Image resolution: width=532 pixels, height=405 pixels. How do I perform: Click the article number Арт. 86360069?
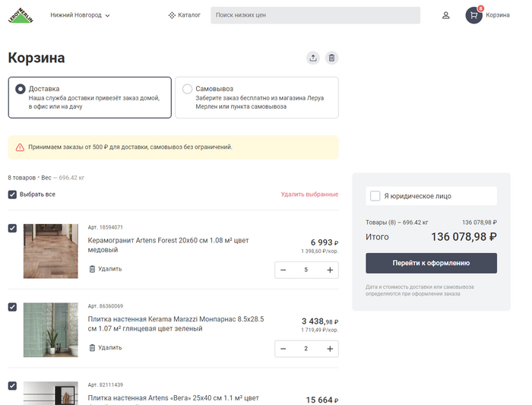pos(105,306)
